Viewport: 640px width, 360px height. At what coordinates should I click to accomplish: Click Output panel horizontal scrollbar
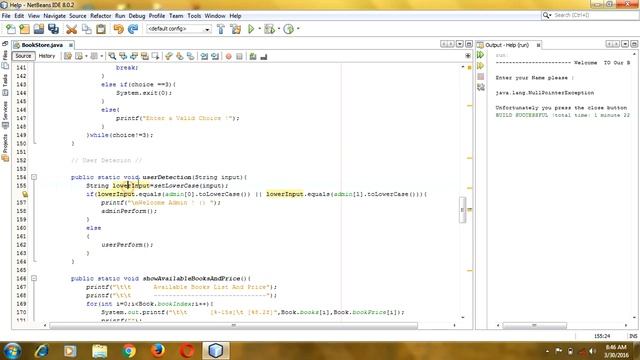[534, 325]
